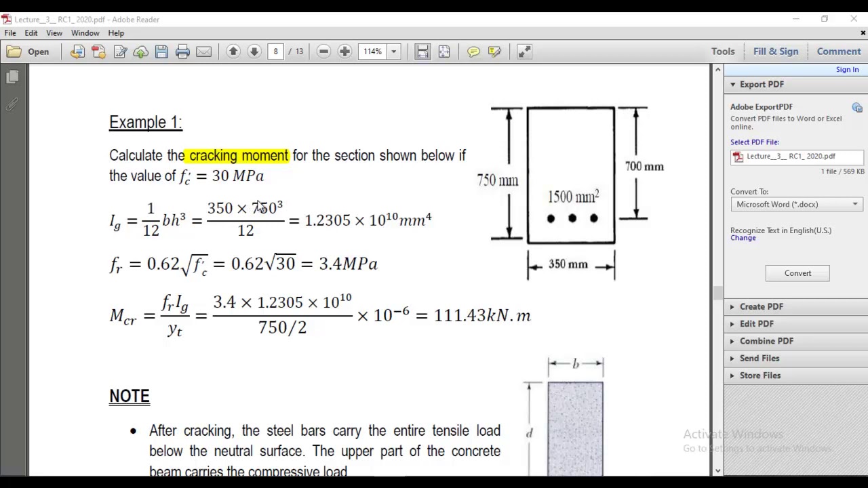Click the document scroll down arrow
This screenshot has height=488, width=868.
[717, 470]
